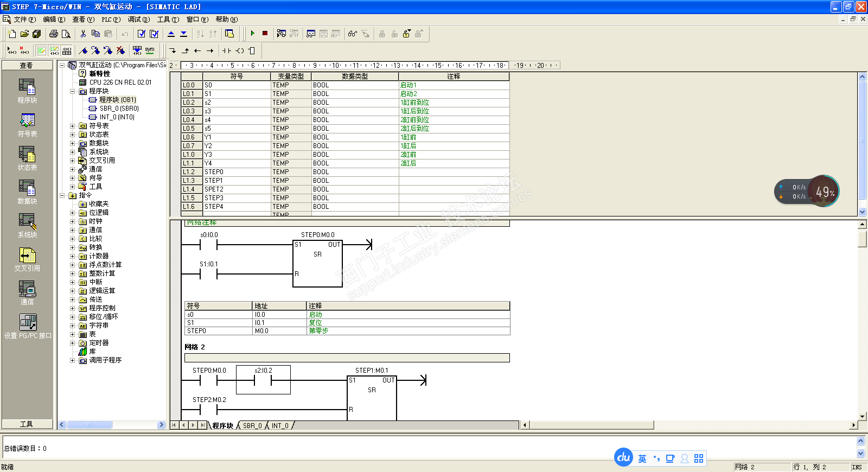Select SBR_0 (SBR0) in the project tree
Viewport: 868px width, 472px height.
pos(119,109)
